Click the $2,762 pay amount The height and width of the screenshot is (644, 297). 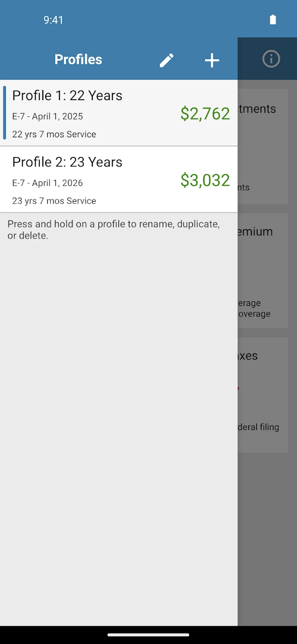click(205, 114)
